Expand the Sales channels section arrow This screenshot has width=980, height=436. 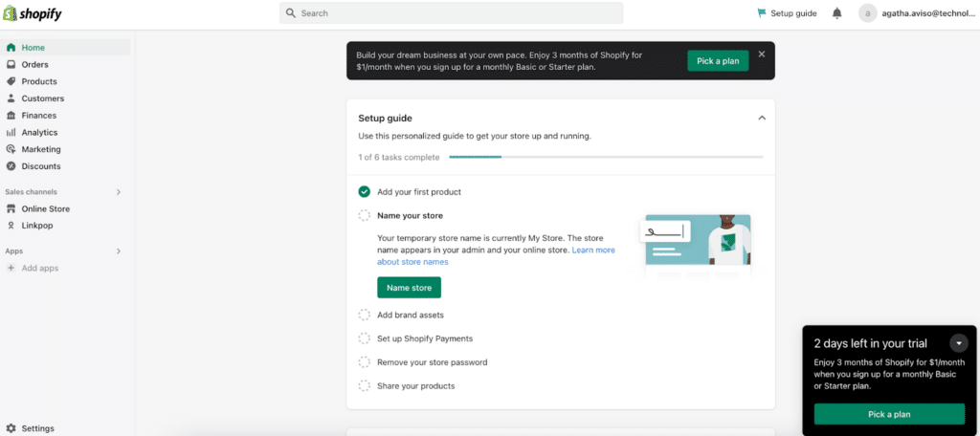click(x=118, y=192)
